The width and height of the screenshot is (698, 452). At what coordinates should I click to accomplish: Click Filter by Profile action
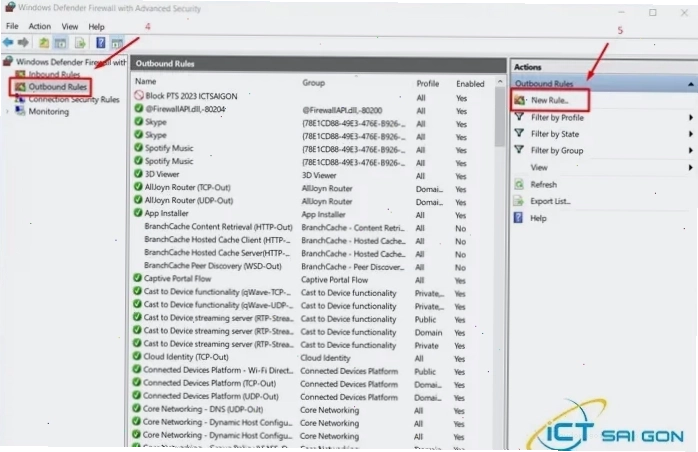(x=557, y=118)
